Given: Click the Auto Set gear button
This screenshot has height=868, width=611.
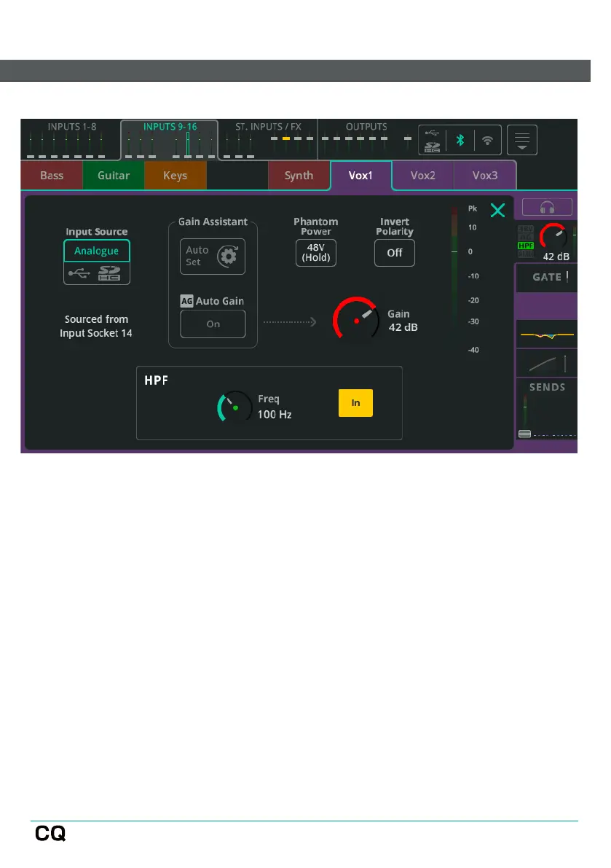Looking at the screenshot, I should (x=213, y=257).
